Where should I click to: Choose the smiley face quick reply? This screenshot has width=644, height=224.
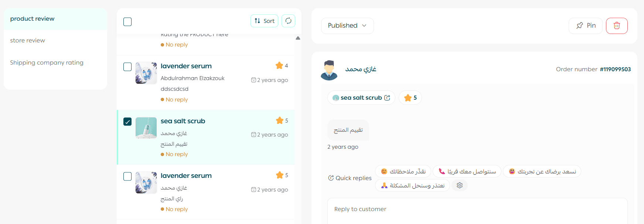403,172
